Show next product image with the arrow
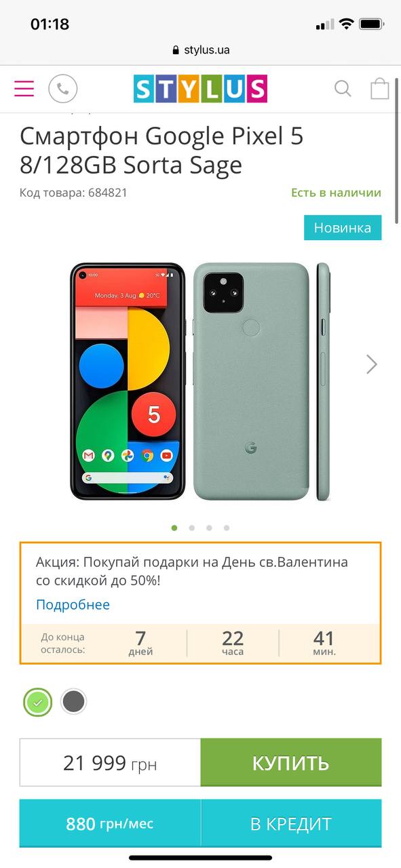Screen dimensions: 401x868 372,364
